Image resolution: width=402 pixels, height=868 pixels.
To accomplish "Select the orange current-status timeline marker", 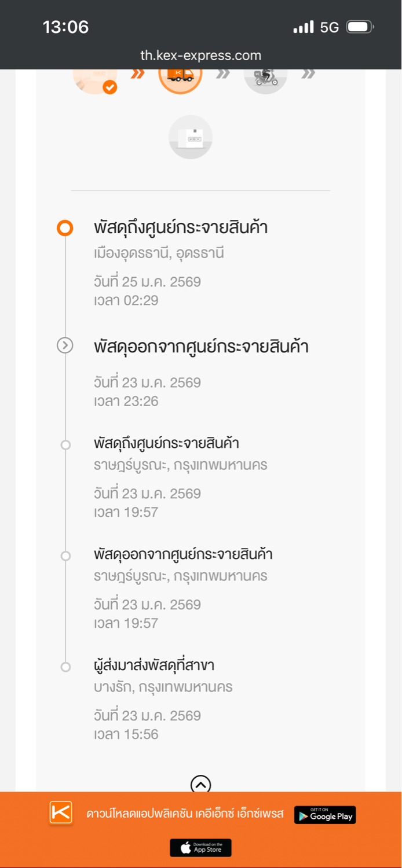I will 65,228.
